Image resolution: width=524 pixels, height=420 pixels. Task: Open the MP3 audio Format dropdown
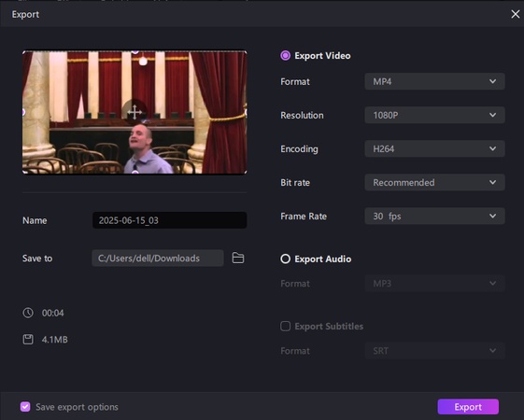click(x=434, y=284)
